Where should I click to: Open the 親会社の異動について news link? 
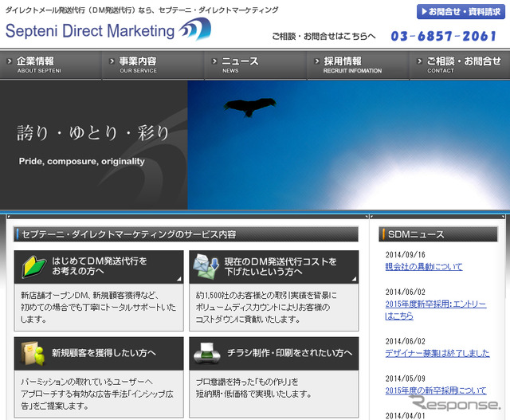[423, 267]
